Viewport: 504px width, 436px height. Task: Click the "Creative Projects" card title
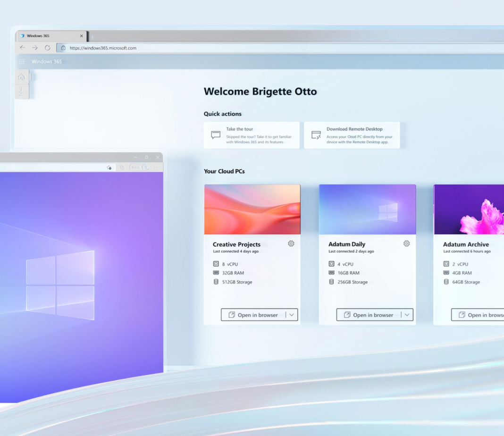[x=236, y=244]
